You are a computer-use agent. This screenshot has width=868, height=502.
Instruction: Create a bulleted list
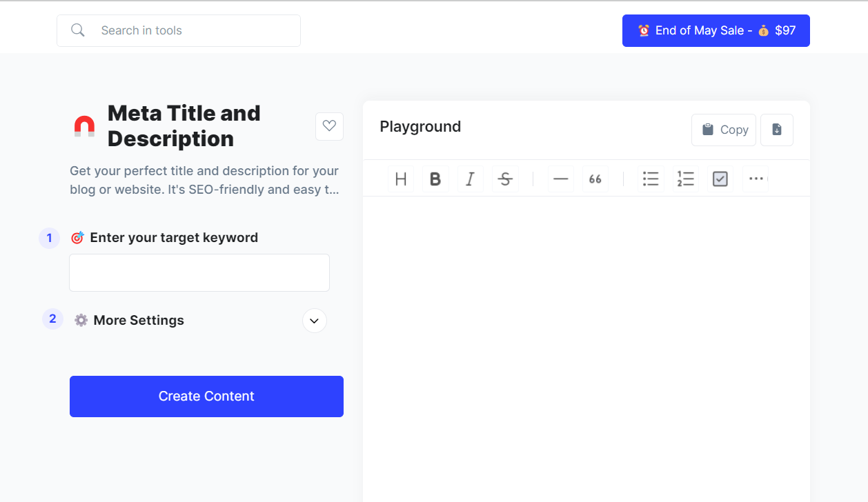tap(650, 179)
